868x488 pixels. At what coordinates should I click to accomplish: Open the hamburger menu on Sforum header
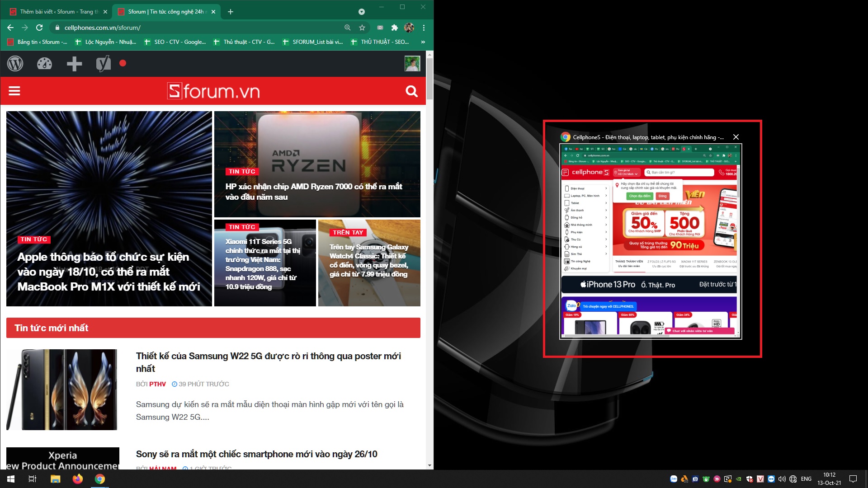(x=14, y=91)
